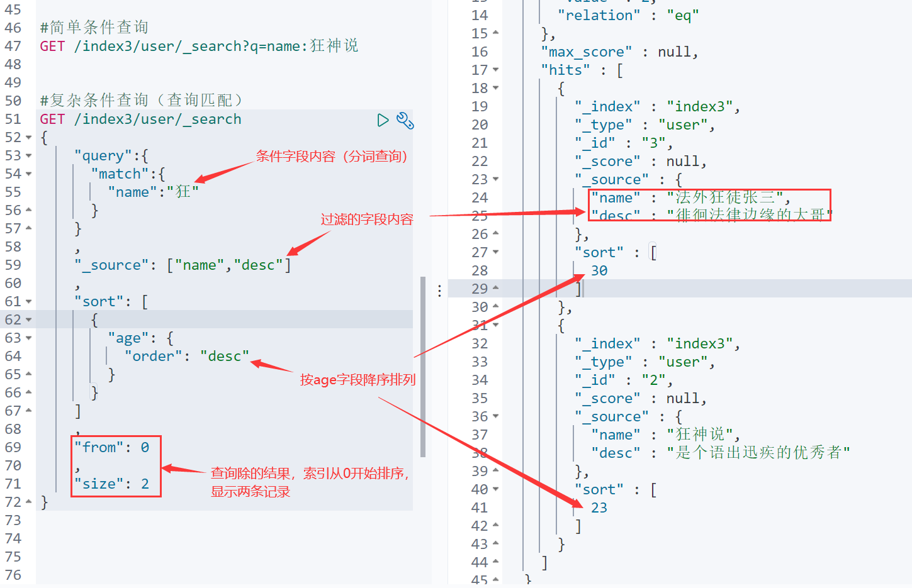The image size is (912, 588).
Task: Click the fold arrow at response line 15
Action: point(496,33)
